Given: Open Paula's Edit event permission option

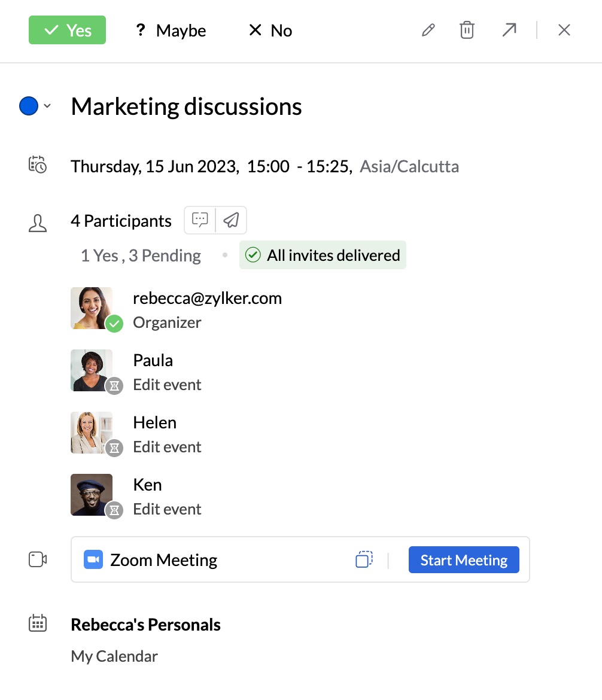Looking at the screenshot, I should [x=167, y=385].
